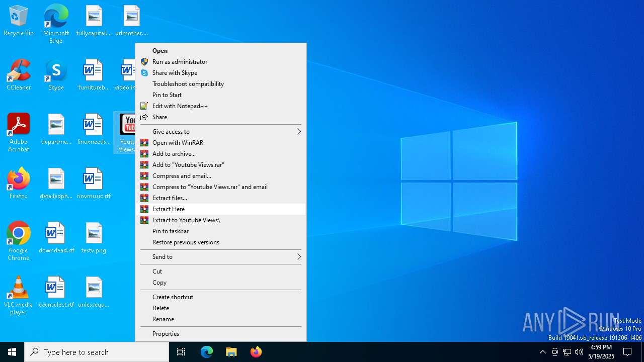
Task: Click the network icon in system tray
Action: tap(567, 352)
